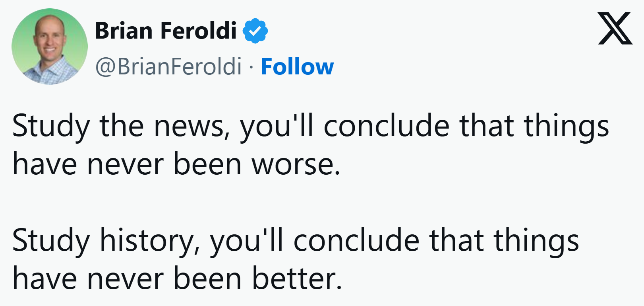
Task: Open the @BrianFeroldi handle link
Action: [168, 66]
